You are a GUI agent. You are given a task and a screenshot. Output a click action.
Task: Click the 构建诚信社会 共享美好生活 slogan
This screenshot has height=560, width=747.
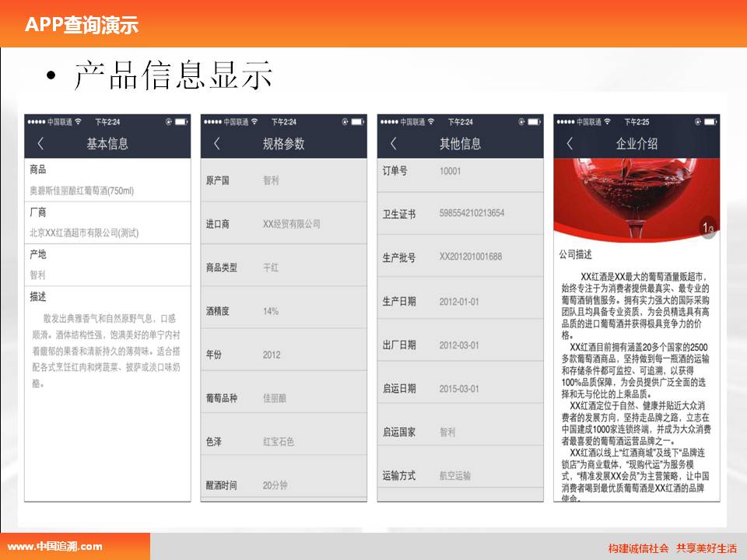672,548
